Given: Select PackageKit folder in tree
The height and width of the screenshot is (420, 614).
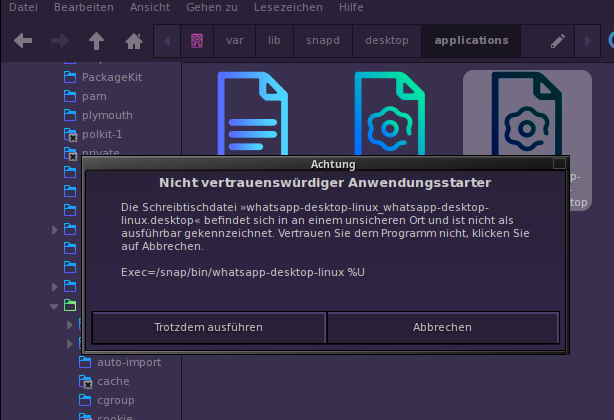Looking at the screenshot, I should [112, 78].
